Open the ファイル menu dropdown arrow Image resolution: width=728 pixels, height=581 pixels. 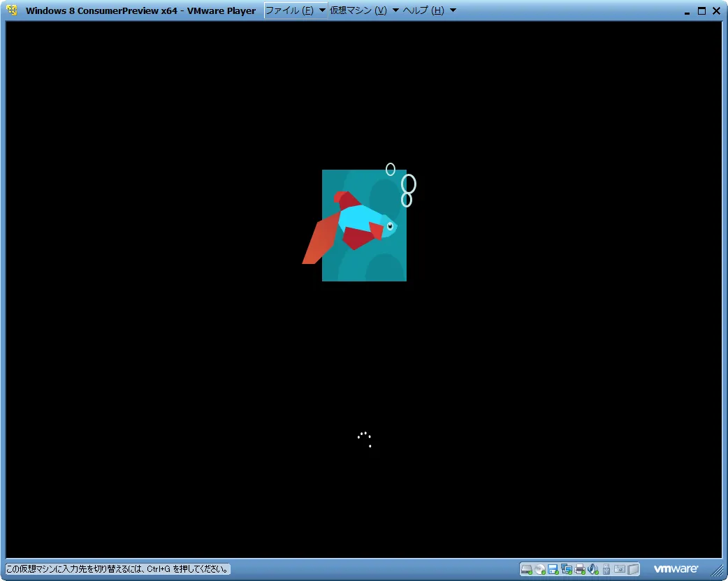click(322, 10)
